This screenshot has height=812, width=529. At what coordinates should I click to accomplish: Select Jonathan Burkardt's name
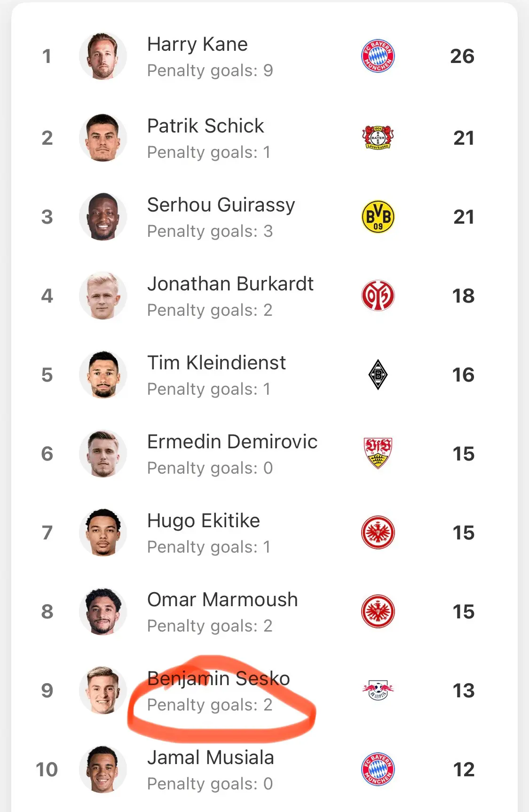click(x=230, y=284)
